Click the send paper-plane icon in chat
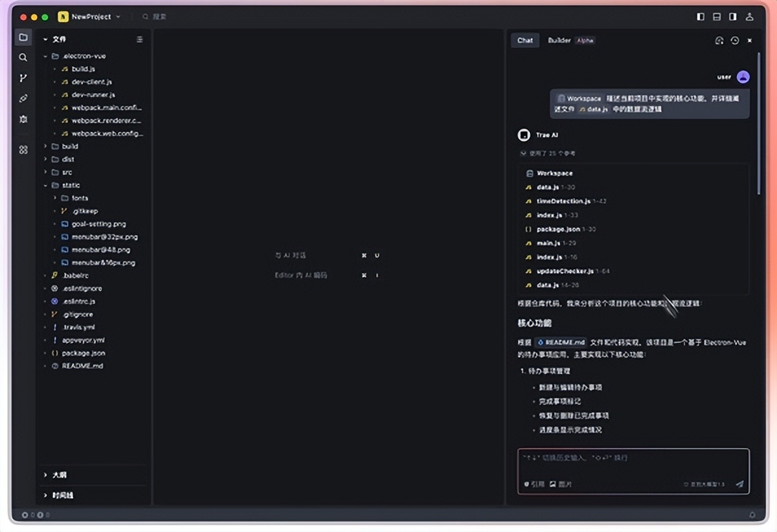The width and height of the screenshot is (777, 532). pos(739,483)
